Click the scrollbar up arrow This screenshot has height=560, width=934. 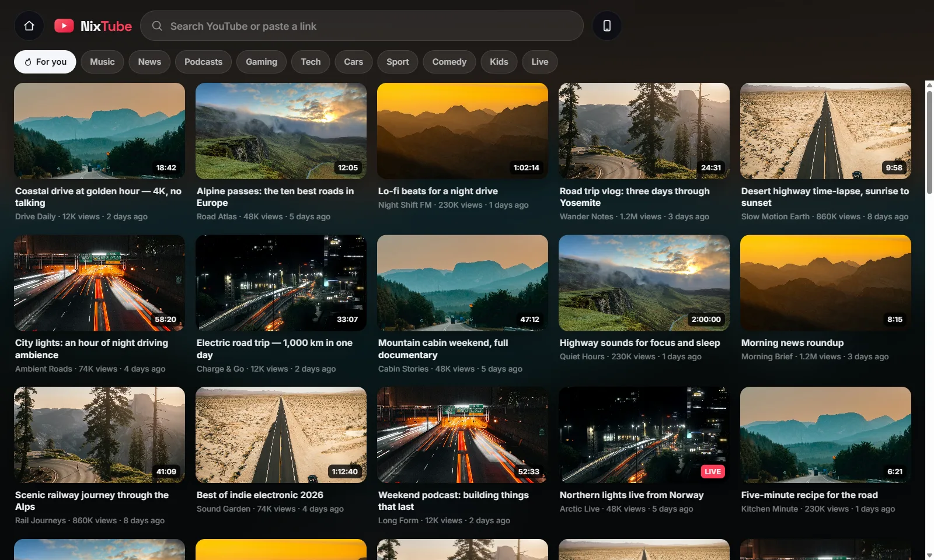[929, 85]
